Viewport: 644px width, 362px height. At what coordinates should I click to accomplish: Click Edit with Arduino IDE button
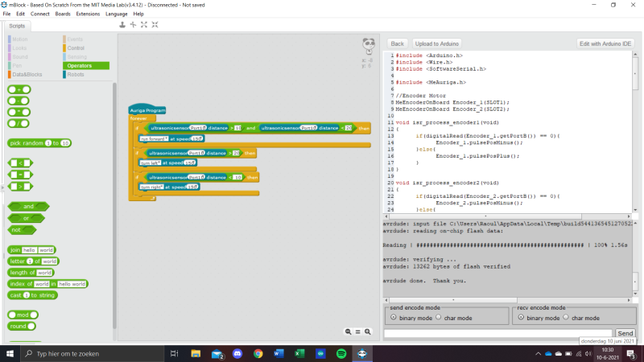point(605,43)
